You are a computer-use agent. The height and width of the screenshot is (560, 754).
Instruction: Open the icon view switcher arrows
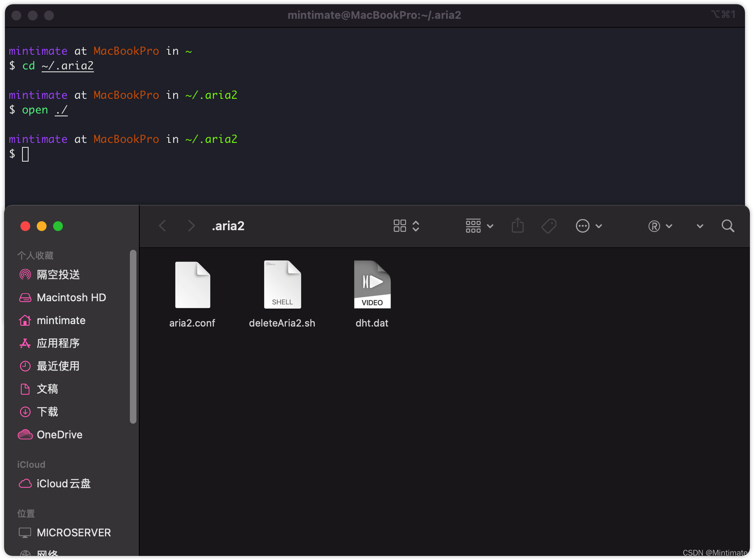(x=416, y=226)
